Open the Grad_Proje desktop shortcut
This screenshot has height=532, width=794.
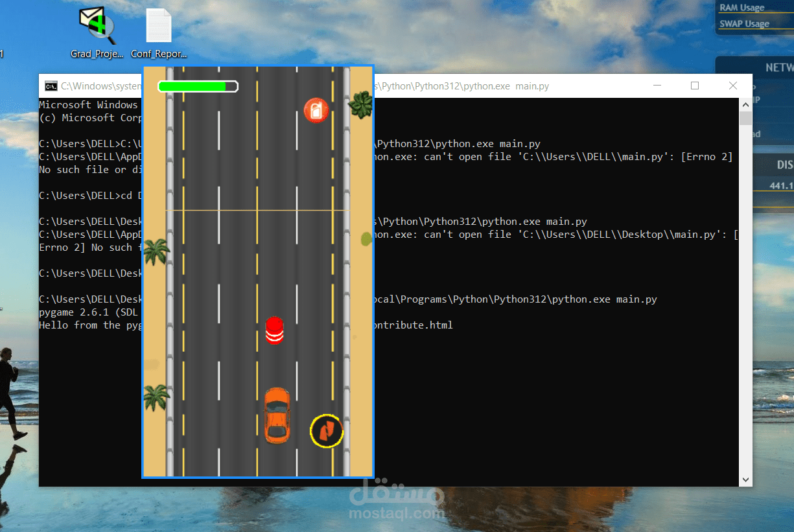(x=97, y=34)
